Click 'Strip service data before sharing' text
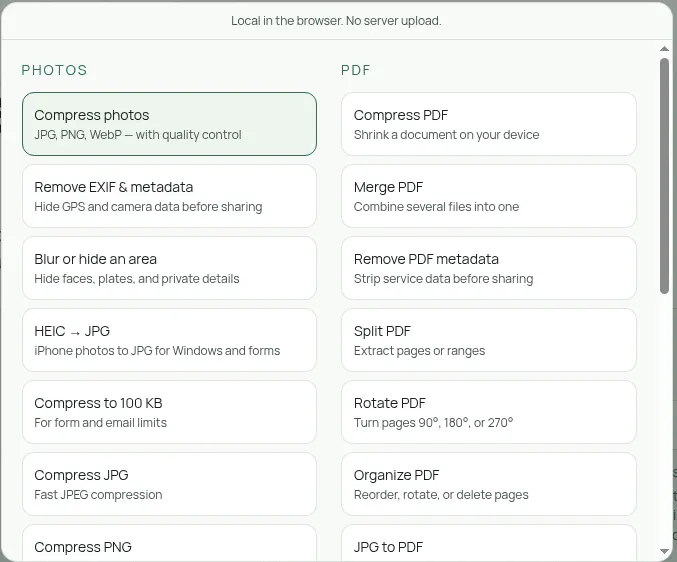Screen dimensions: 677x562 coord(443,279)
